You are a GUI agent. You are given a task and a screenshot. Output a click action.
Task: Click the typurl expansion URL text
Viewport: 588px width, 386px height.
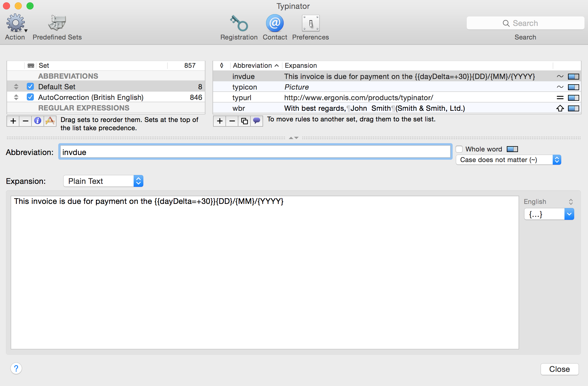(358, 98)
